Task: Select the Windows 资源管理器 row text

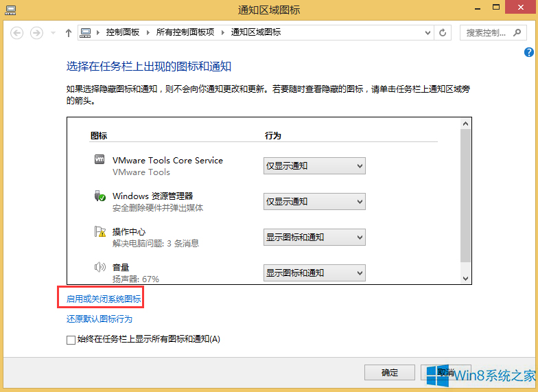Action: pyautogui.click(x=152, y=196)
